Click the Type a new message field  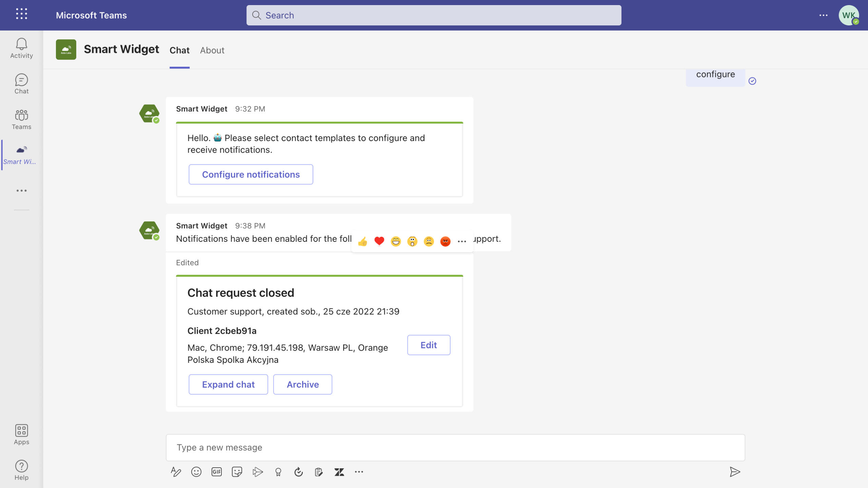(x=455, y=447)
